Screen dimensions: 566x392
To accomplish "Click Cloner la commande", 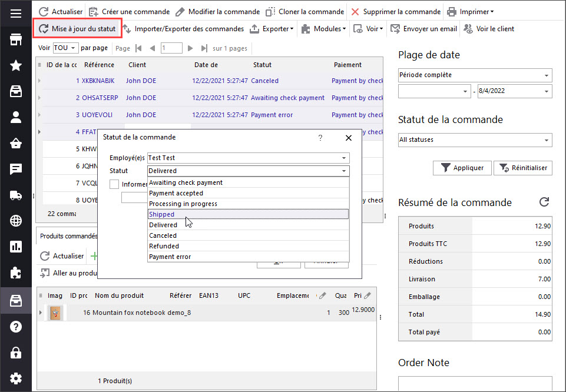I will (x=304, y=12).
